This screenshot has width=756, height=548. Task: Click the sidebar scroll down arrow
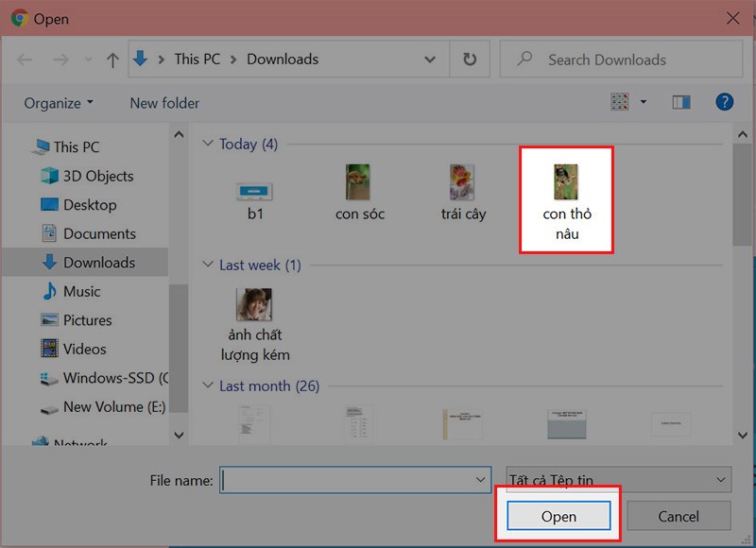point(179,436)
